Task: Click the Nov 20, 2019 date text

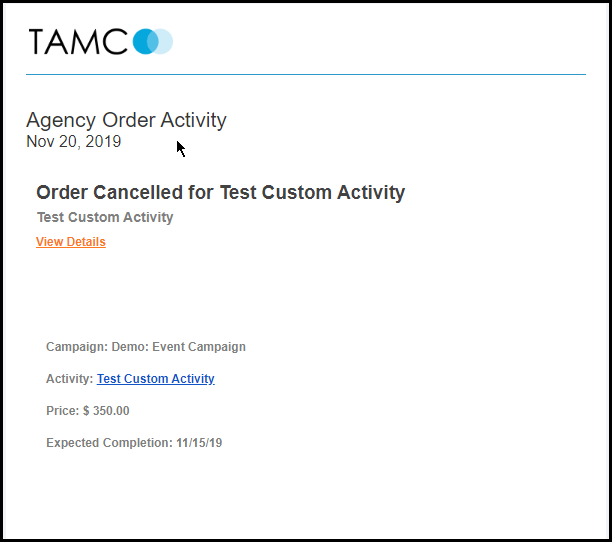Action: click(73, 141)
